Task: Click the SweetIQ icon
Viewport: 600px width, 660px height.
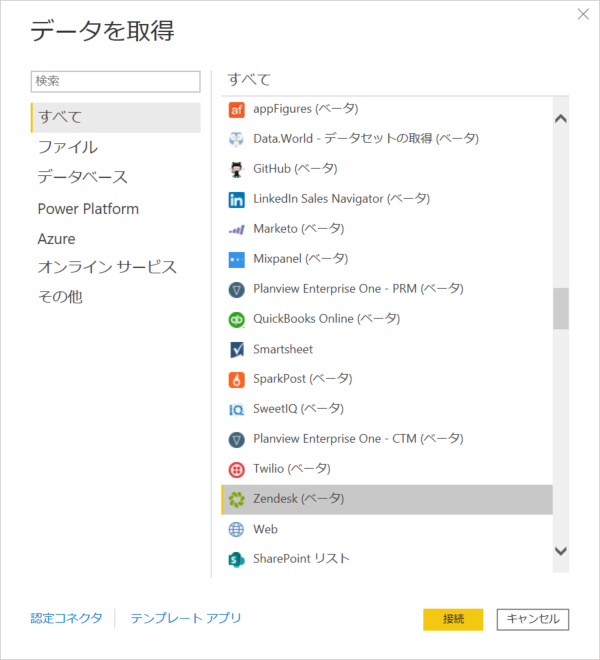Action: click(x=236, y=410)
